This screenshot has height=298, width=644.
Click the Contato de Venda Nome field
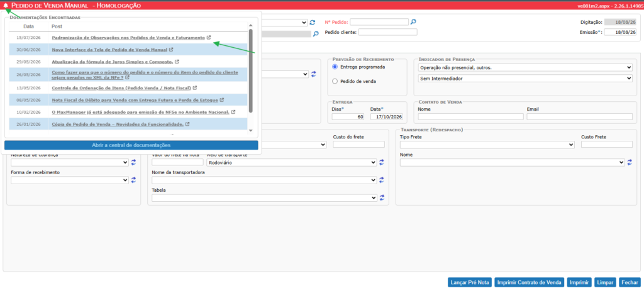pyautogui.click(x=470, y=116)
